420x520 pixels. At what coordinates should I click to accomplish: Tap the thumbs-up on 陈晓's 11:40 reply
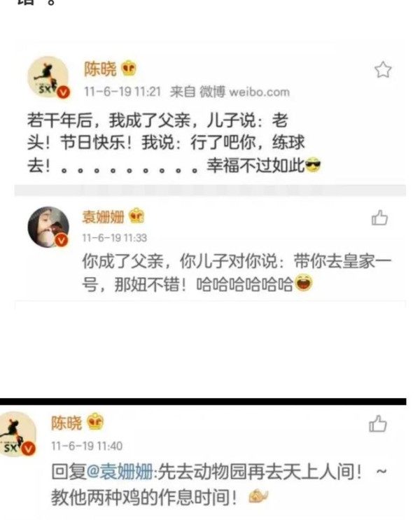tap(378, 423)
